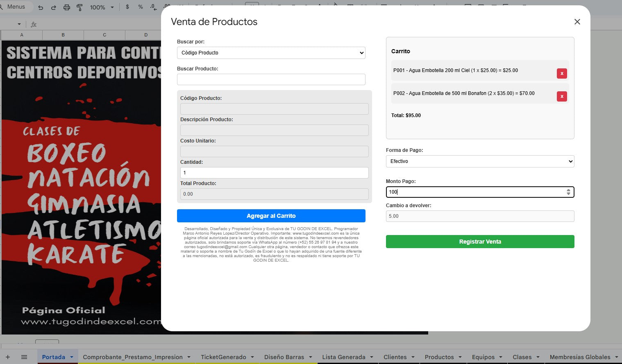This screenshot has height=364, width=622.
Task: Open the Forma de Pago dropdown
Action: [x=480, y=161]
